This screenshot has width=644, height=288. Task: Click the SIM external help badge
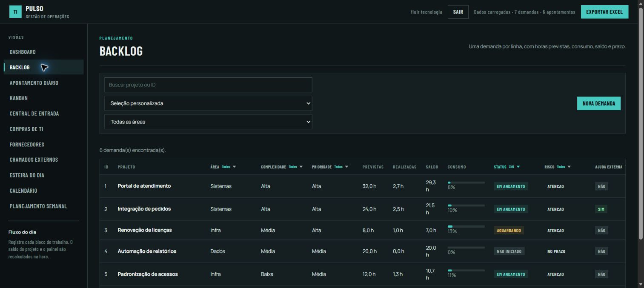[x=601, y=209]
